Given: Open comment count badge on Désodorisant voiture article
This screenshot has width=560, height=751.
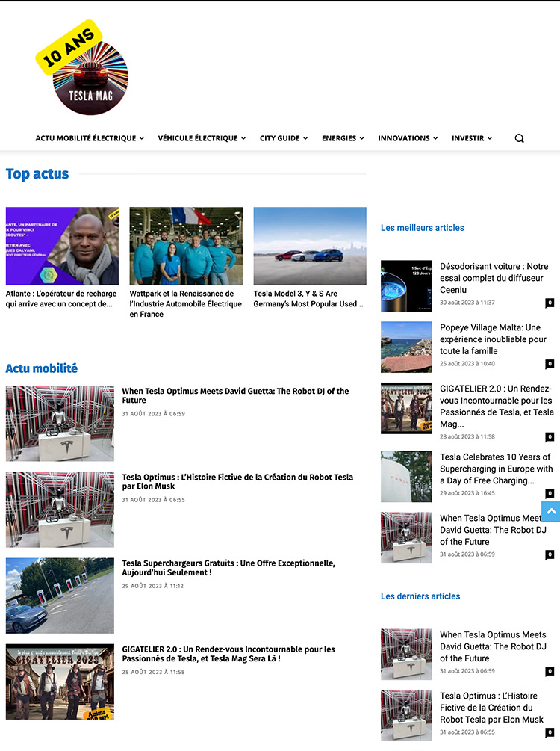Looking at the screenshot, I should pyautogui.click(x=550, y=303).
